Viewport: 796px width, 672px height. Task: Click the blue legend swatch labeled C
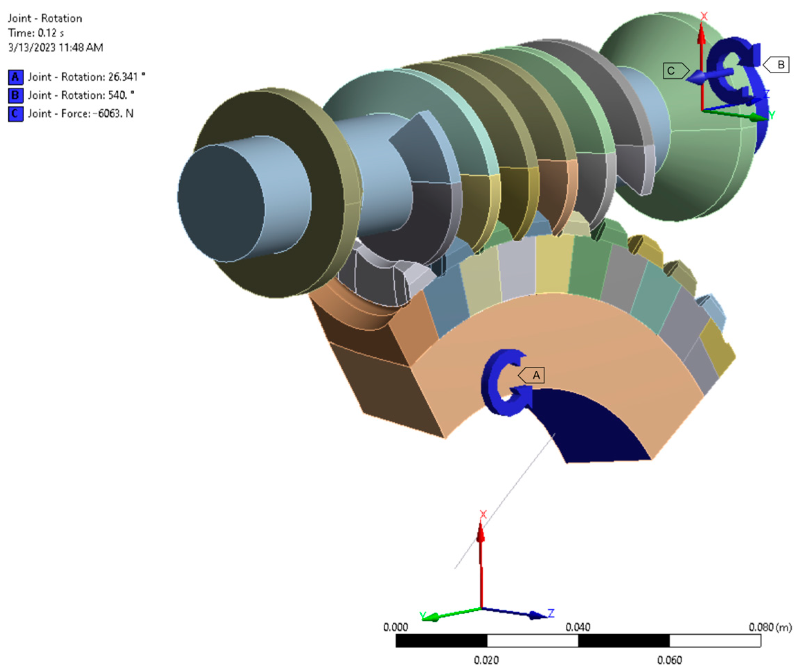click(x=16, y=114)
